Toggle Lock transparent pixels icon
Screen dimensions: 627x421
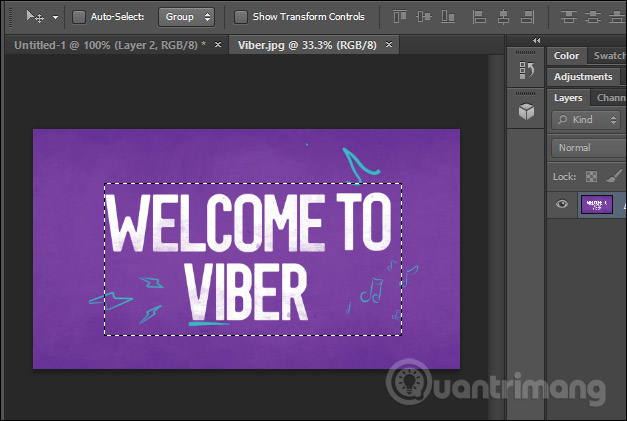click(x=591, y=176)
